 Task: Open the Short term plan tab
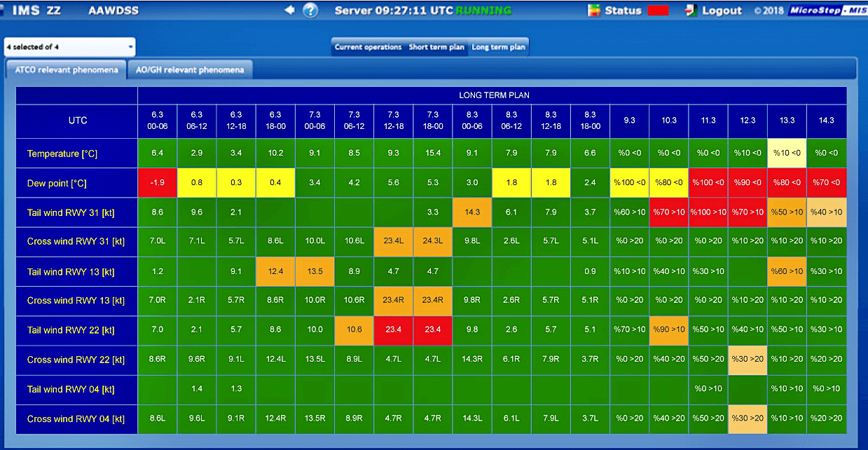click(x=435, y=46)
